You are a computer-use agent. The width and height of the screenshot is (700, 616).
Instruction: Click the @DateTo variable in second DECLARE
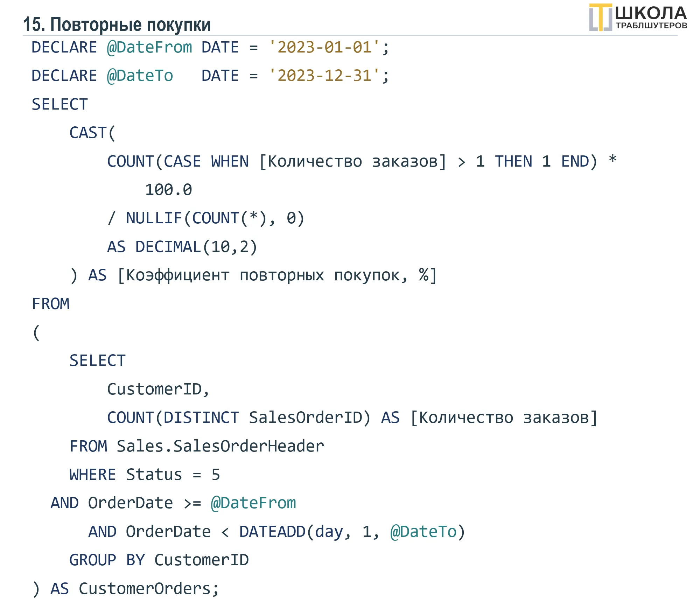140,76
